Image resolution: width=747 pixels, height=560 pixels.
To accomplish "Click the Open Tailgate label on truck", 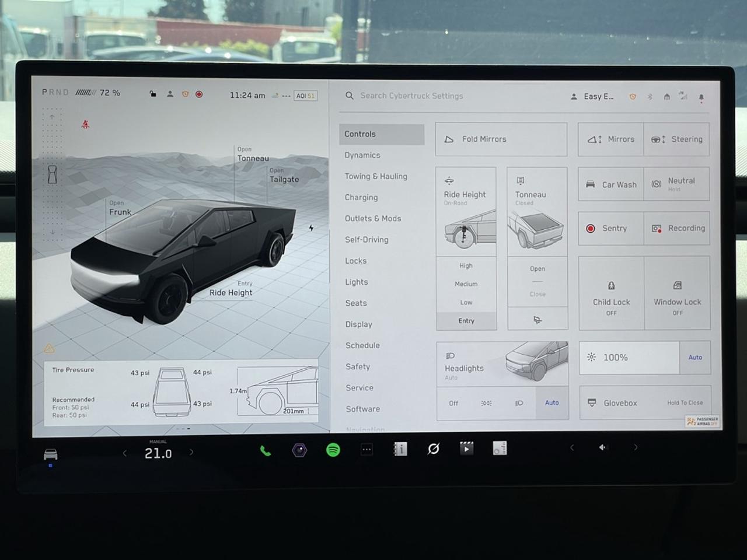I will 284,176.
